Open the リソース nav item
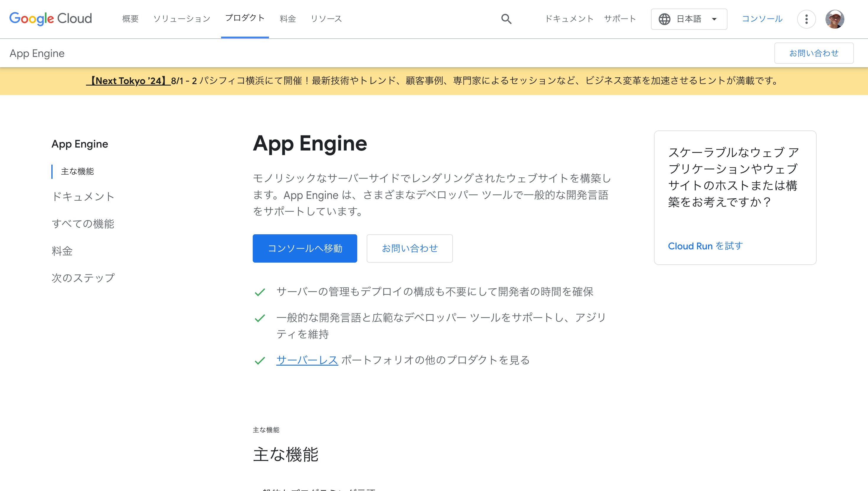Image resolution: width=868 pixels, height=491 pixels. coord(326,19)
